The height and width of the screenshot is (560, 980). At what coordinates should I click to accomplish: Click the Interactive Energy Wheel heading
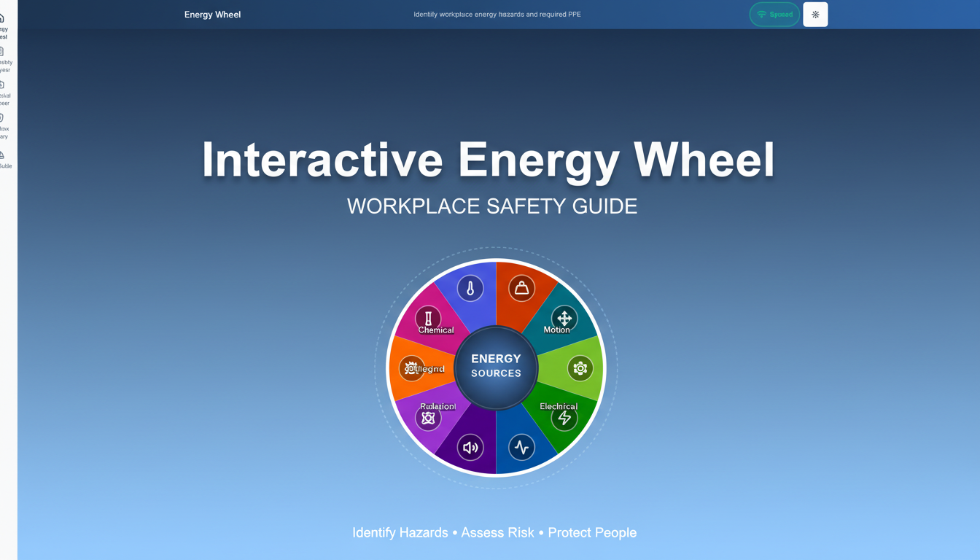click(x=489, y=160)
